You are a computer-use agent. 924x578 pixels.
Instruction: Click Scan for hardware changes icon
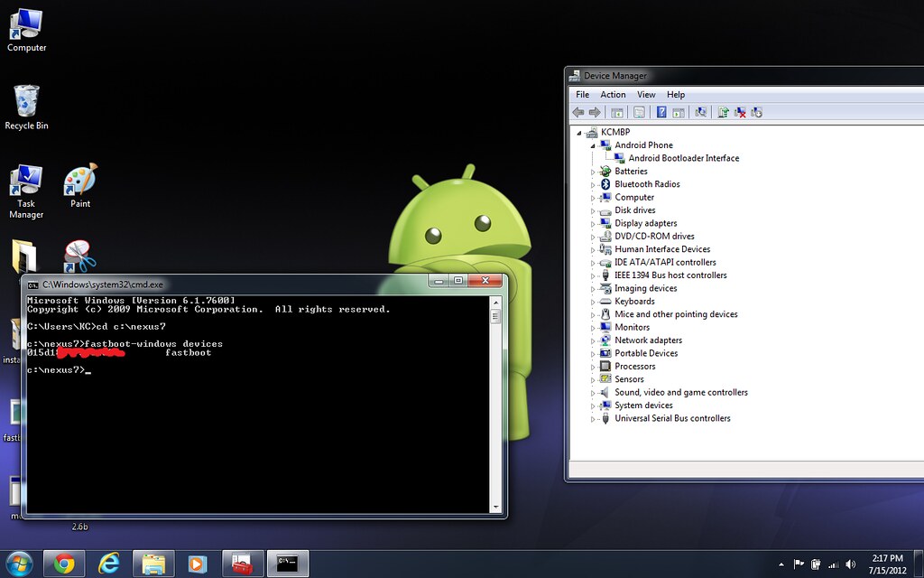[x=700, y=112]
